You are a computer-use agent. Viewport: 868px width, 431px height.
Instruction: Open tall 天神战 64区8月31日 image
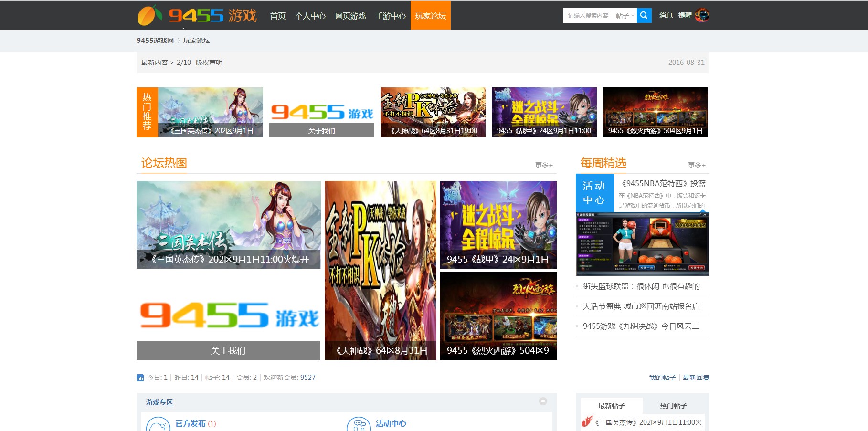tap(381, 270)
